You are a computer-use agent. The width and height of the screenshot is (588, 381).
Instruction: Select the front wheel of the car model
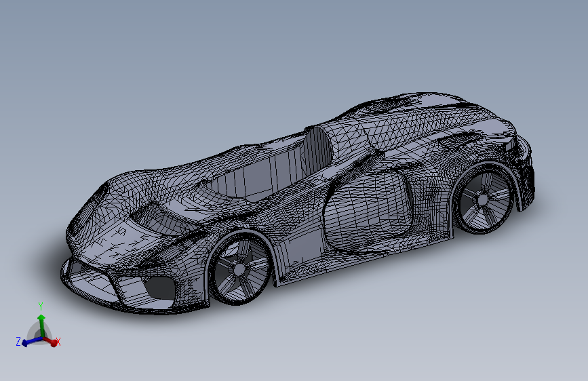pos(239,268)
